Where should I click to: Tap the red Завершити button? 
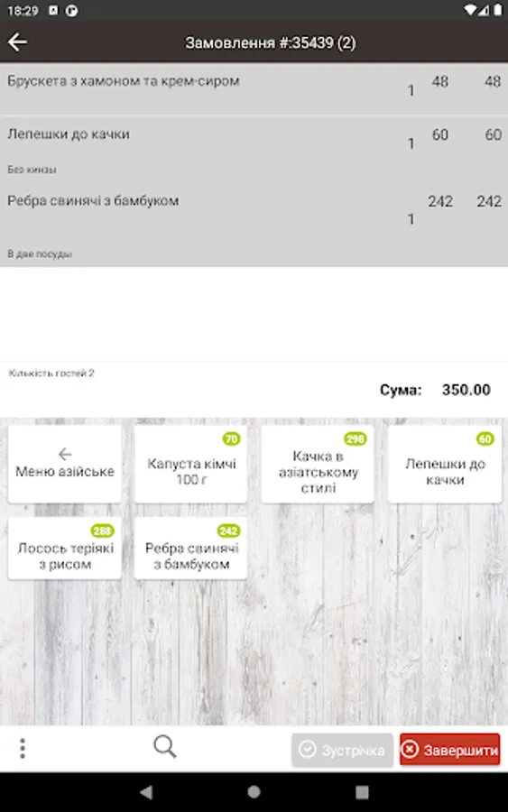pos(449,750)
